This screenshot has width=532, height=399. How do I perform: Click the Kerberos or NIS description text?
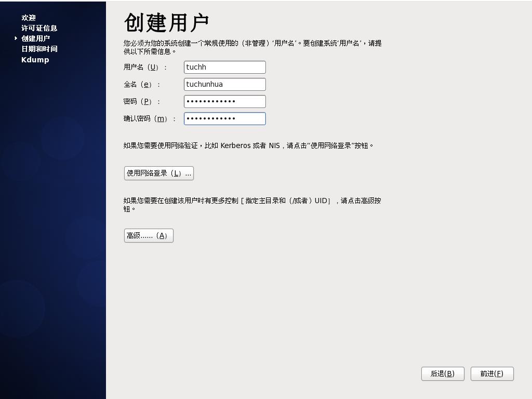pos(248,145)
